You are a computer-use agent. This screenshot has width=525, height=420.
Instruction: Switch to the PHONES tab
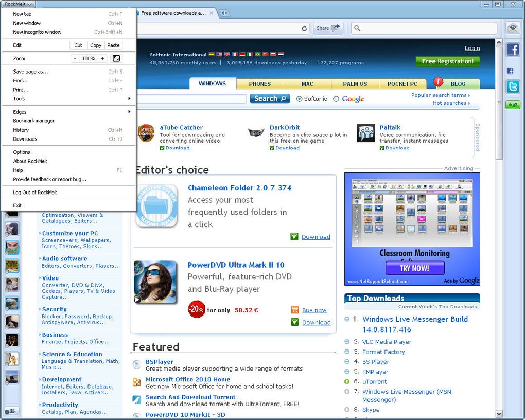(260, 84)
